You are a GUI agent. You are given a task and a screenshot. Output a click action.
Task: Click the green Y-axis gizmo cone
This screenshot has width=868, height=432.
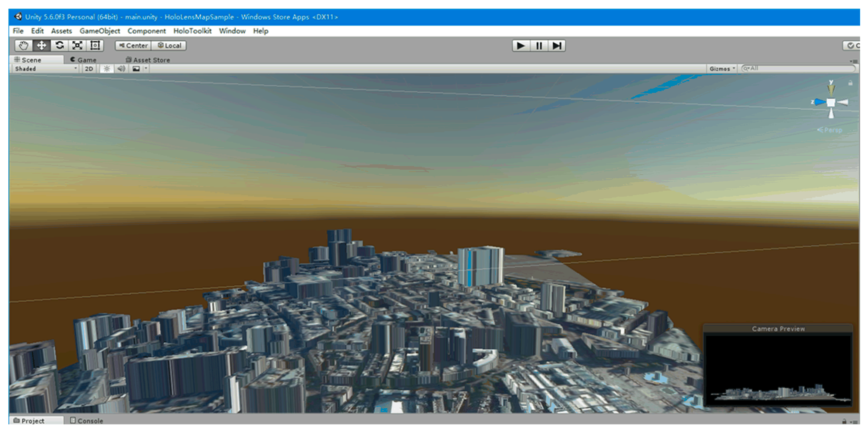coord(831,90)
